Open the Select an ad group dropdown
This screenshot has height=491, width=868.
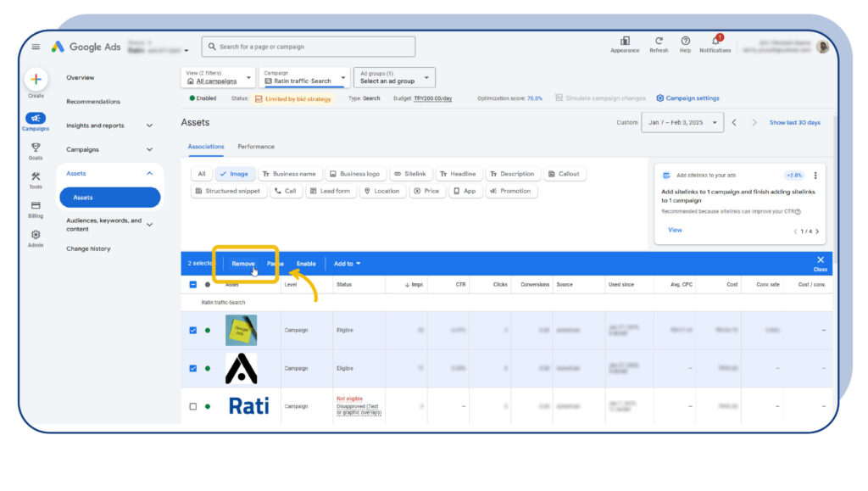coord(394,77)
